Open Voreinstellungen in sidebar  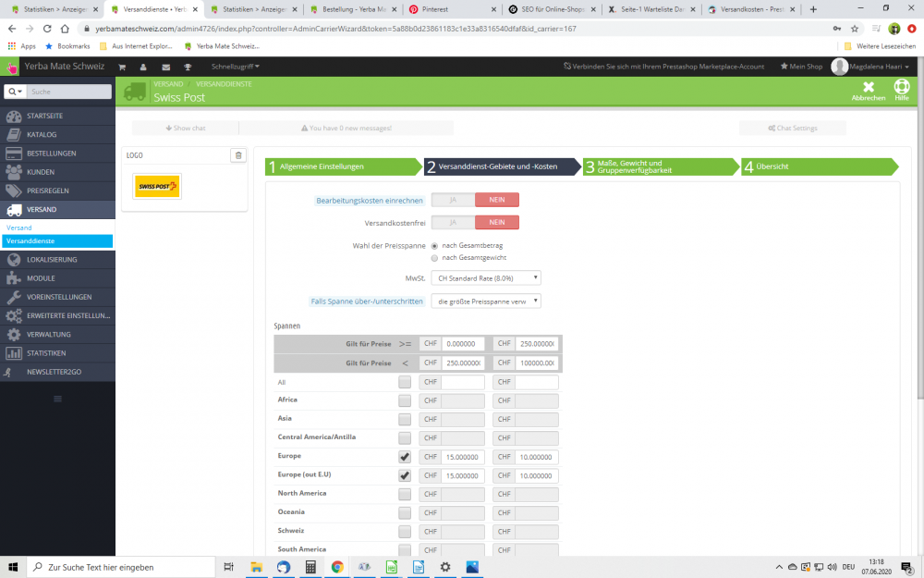[57, 297]
